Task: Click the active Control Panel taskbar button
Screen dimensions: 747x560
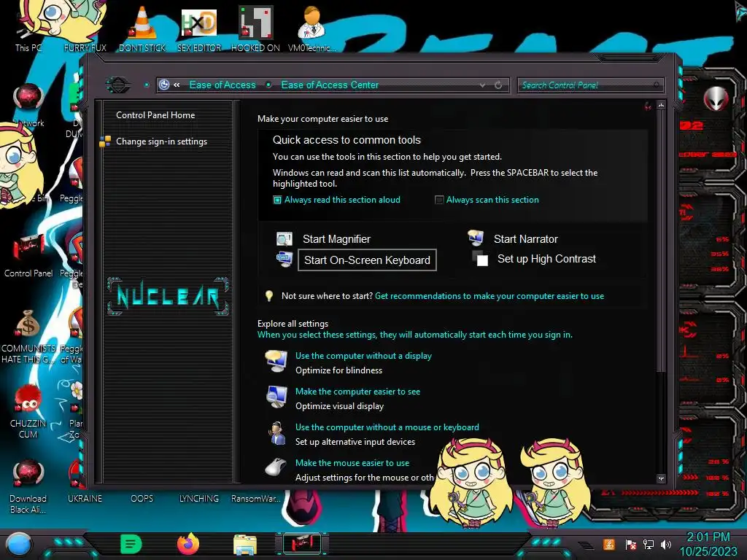Action: coord(303,544)
